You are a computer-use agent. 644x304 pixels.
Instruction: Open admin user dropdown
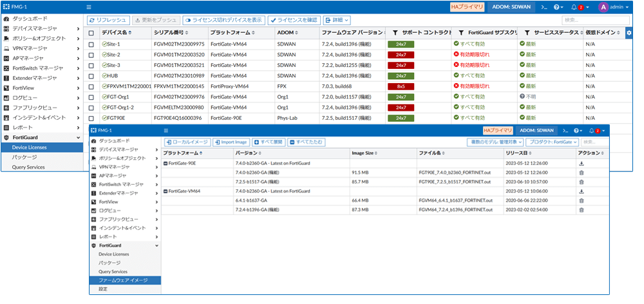pyautogui.click(x=619, y=7)
